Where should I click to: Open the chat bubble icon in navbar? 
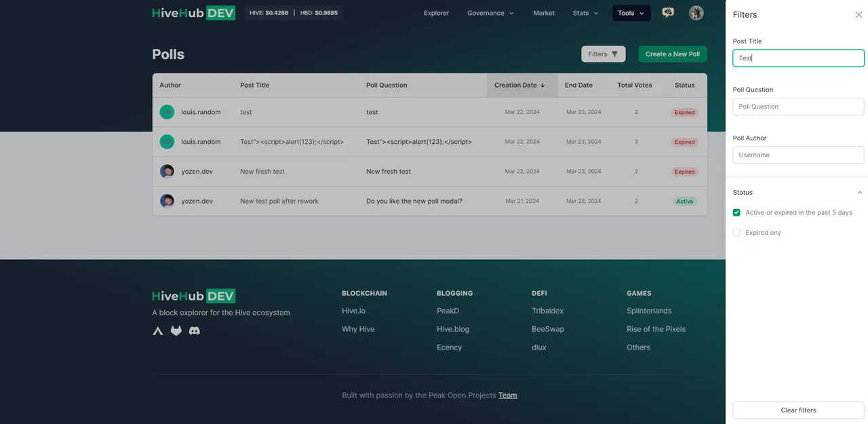tap(668, 13)
